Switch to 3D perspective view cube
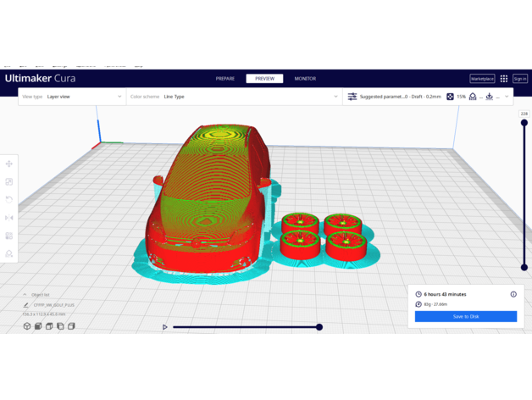Image resolution: width=532 pixels, height=400 pixels. [27, 326]
